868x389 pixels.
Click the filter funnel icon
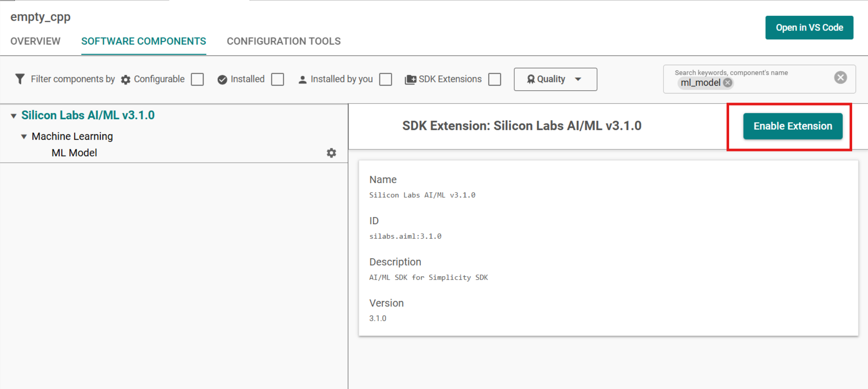(20, 79)
